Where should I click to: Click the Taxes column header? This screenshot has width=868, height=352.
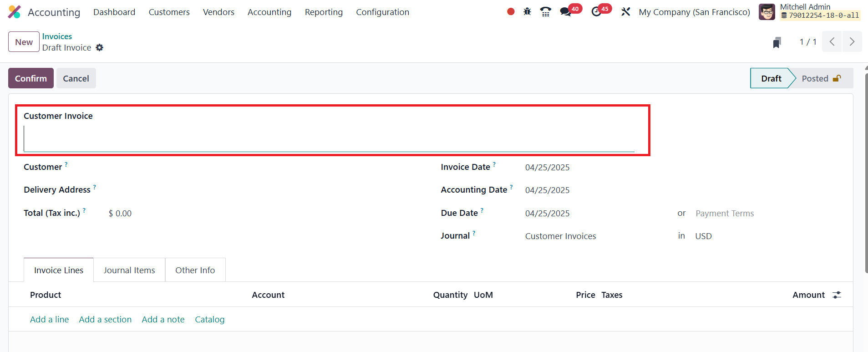tap(612, 295)
